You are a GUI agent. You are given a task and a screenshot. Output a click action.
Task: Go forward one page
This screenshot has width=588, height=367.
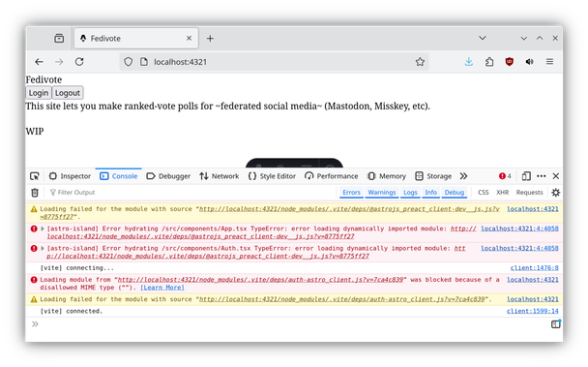tap(59, 62)
